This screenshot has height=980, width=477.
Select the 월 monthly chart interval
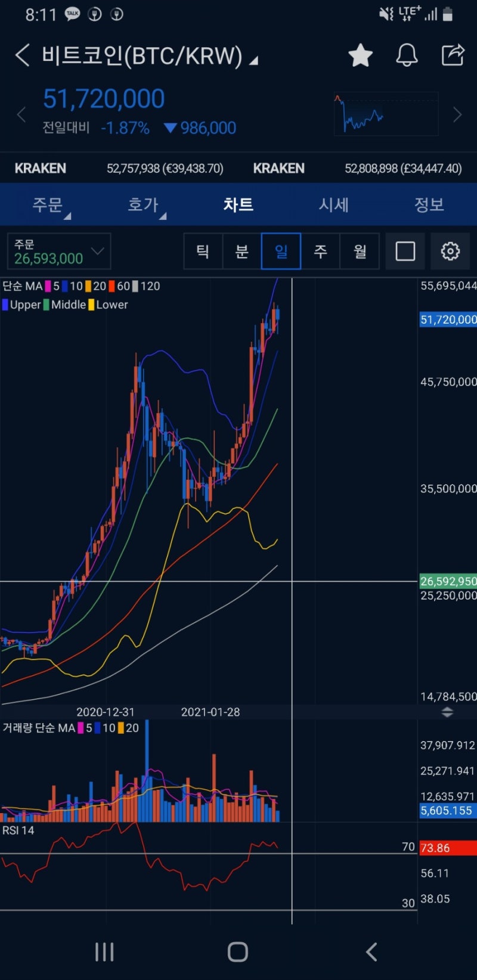tap(360, 251)
